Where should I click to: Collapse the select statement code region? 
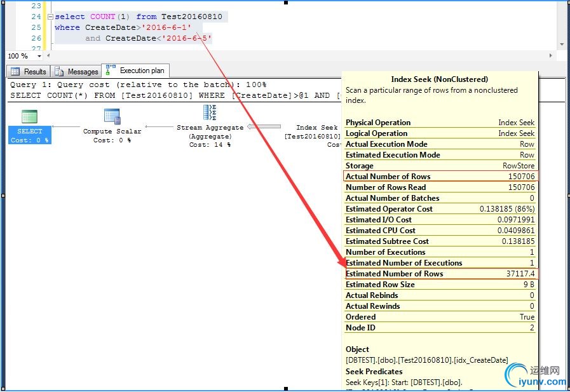point(51,17)
